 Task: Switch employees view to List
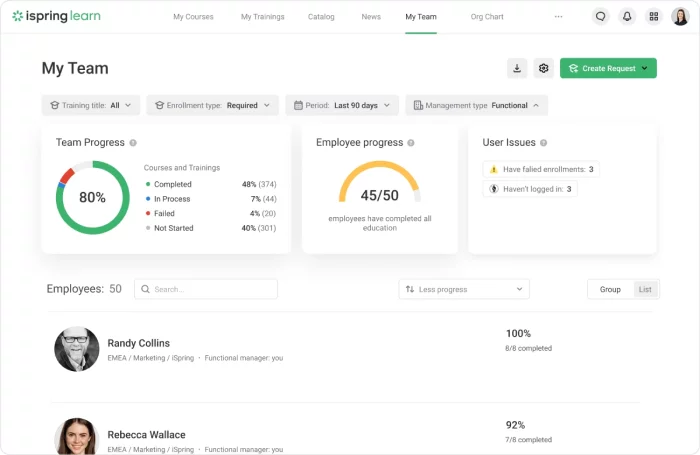[645, 289]
